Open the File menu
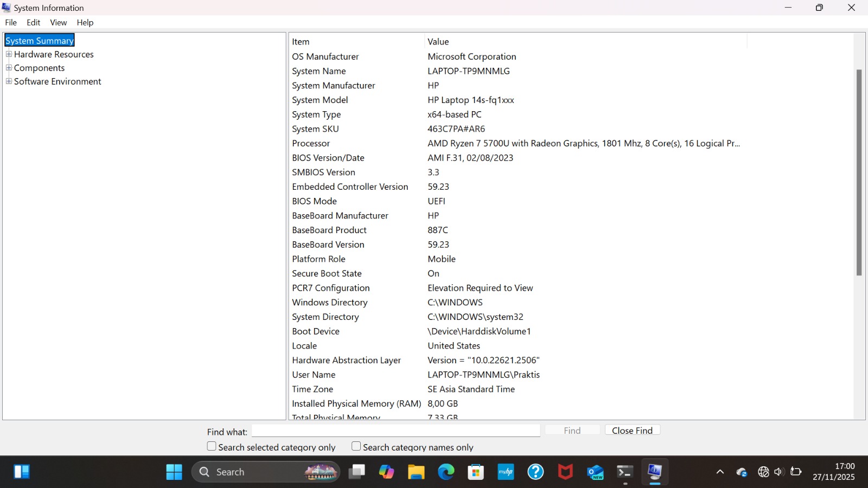This screenshot has width=868, height=488. (11, 22)
